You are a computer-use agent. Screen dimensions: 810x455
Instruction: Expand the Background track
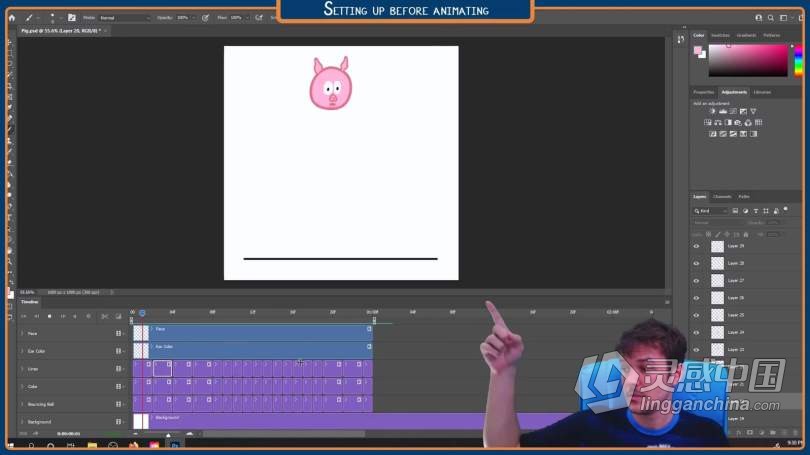coord(22,422)
